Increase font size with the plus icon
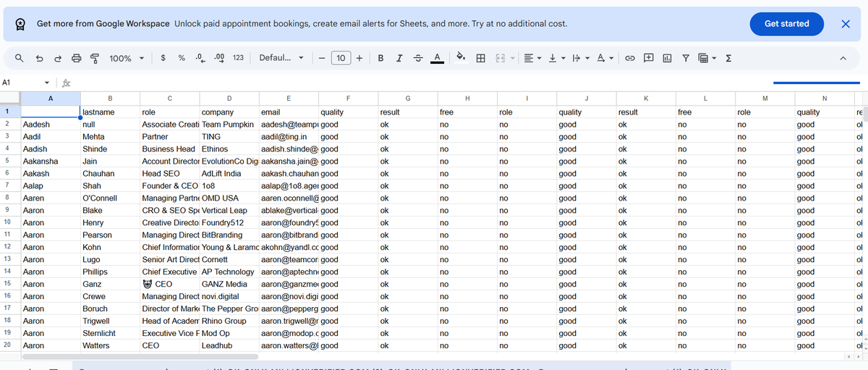Viewport: 868px width, 370px height. pyautogui.click(x=359, y=58)
